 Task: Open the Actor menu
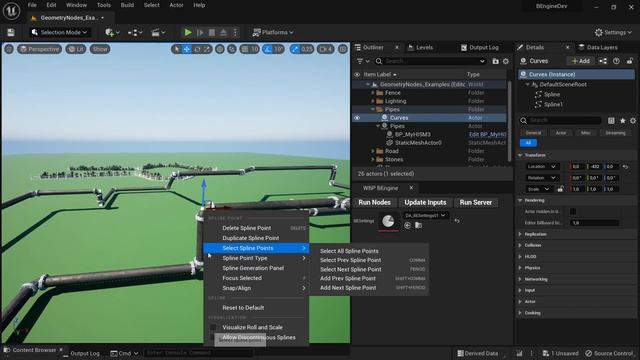click(176, 5)
